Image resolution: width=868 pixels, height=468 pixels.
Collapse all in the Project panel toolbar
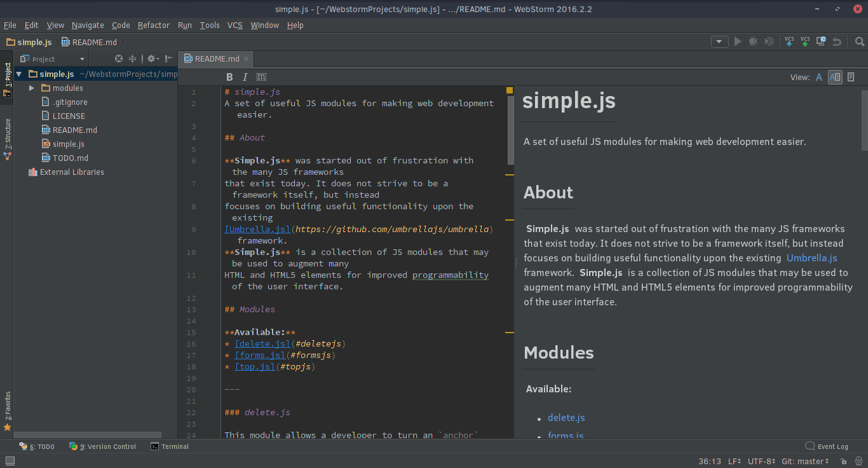[x=133, y=59]
